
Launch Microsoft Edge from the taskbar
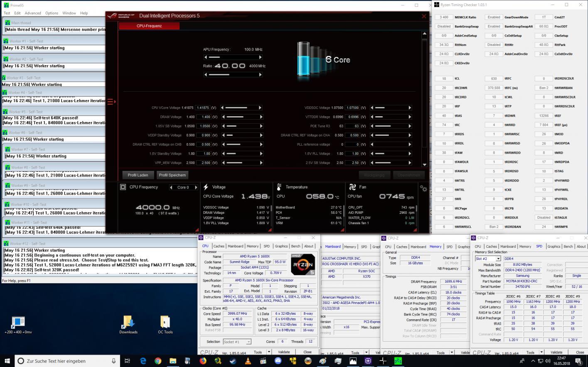[x=143, y=361]
